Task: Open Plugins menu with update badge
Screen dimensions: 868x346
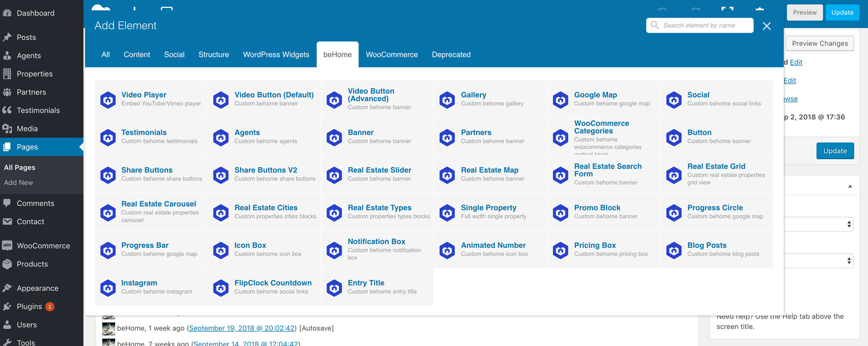Action: coord(42,307)
